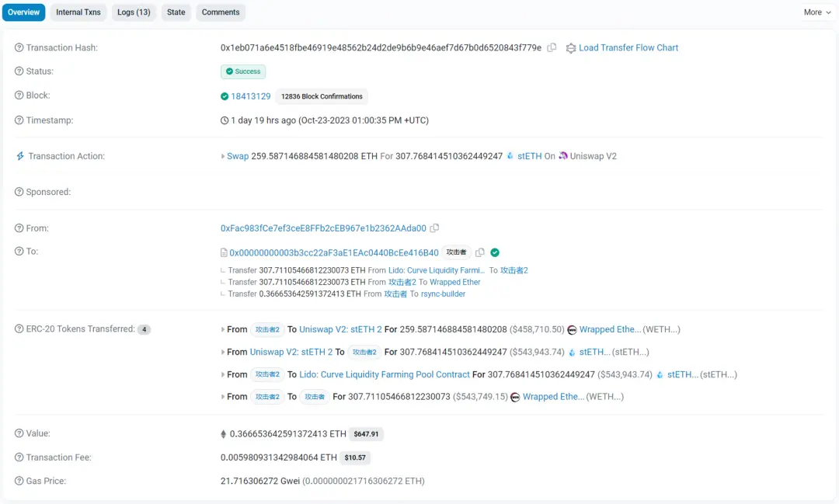Click the help icon beside To

pyautogui.click(x=19, y=252)
